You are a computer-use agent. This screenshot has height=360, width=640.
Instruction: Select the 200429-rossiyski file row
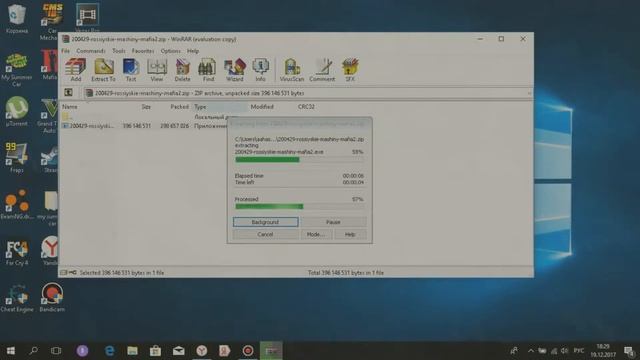point(144,126)
